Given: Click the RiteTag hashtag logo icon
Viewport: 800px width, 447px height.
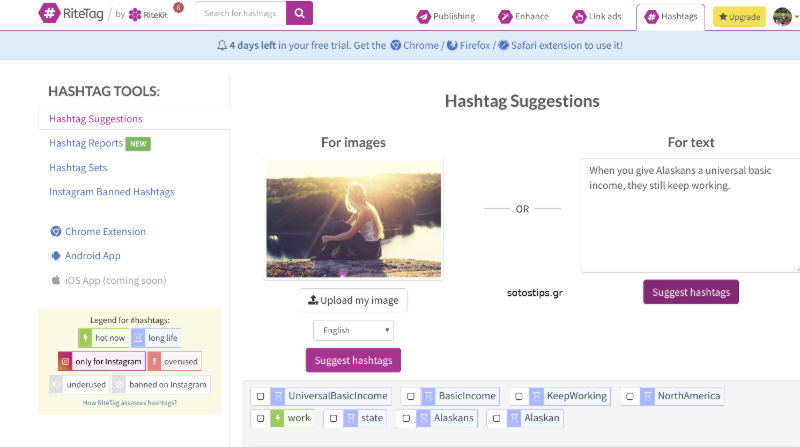Looking at the screenshot, I should coord(49,14).
